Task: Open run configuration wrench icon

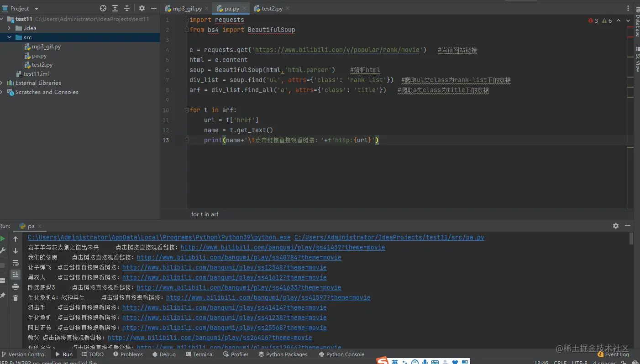Action: [x=3, y=250]
